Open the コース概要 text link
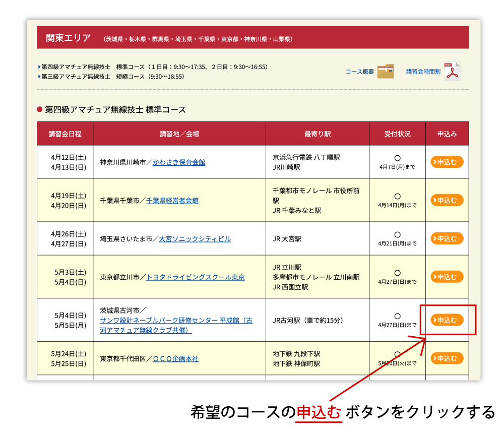Screen dimensions: 504x438 (360, 72)
